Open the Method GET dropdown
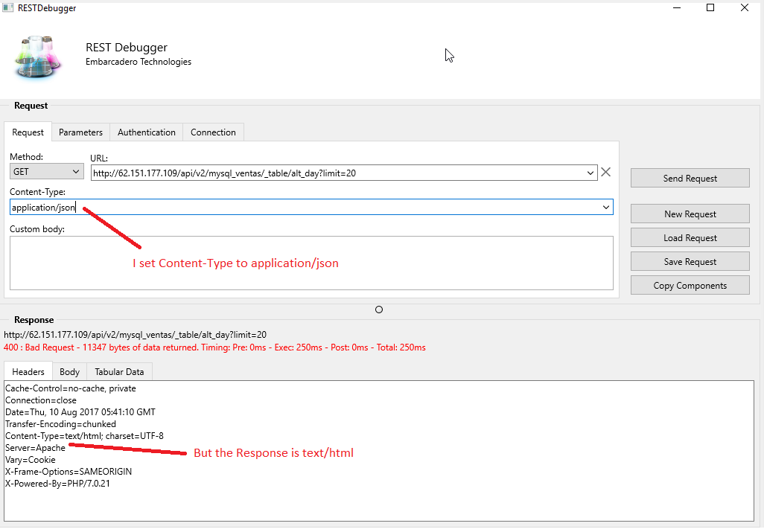The image size is (764, 532). [46, 171]
